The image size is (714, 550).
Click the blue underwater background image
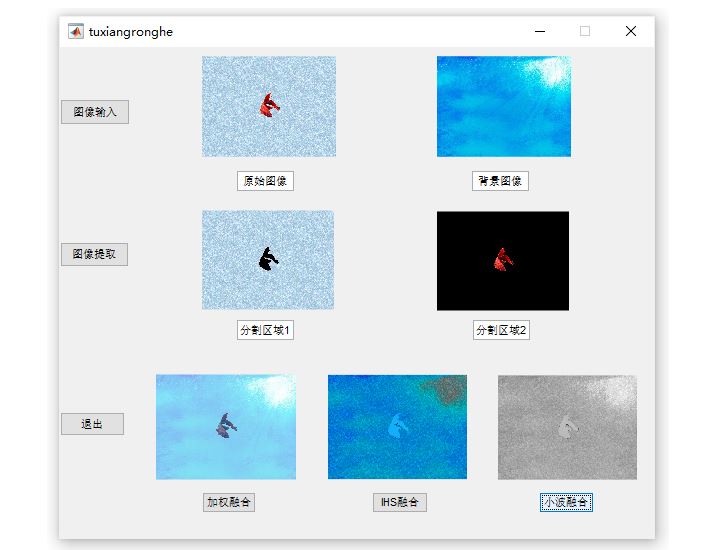(x=504, y=107)
